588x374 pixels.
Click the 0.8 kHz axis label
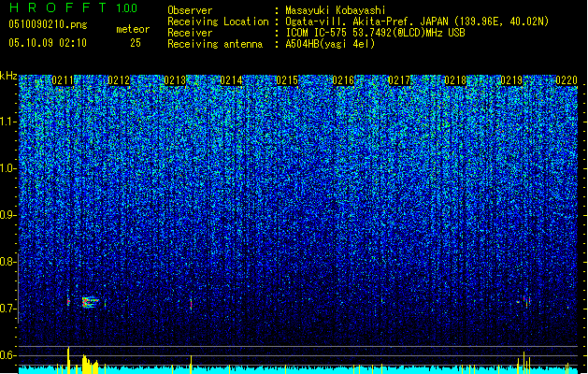tap(8, 262)
